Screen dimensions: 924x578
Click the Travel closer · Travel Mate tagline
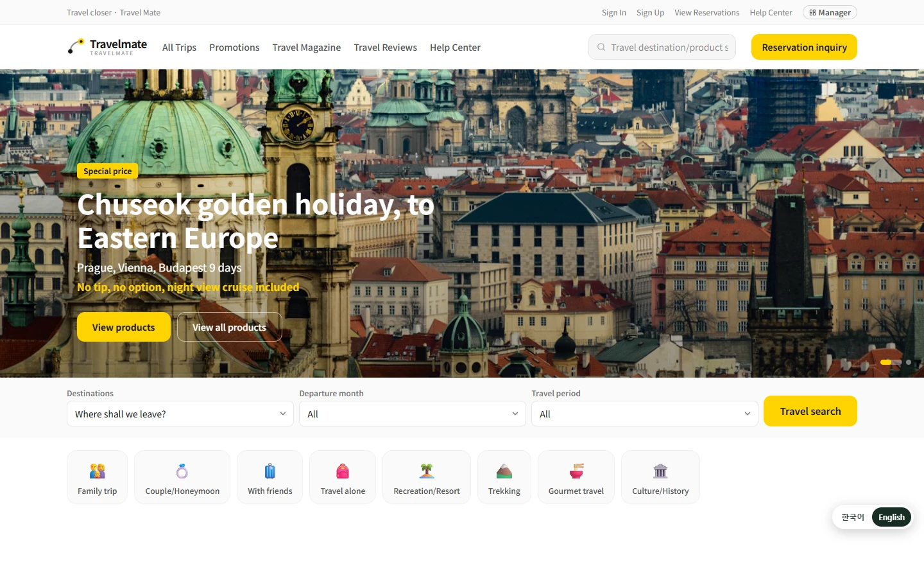(114, 13)
